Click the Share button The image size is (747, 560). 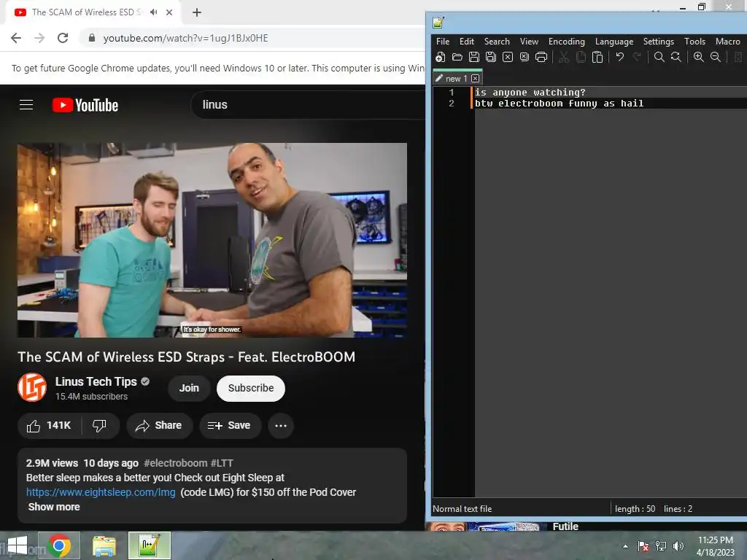[x=159, y=425]
